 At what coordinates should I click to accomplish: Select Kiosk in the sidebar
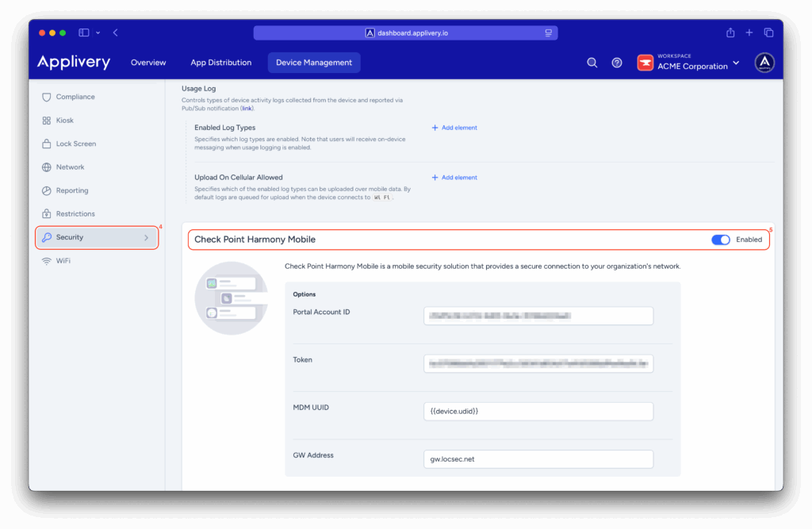(x=64, y=121)
